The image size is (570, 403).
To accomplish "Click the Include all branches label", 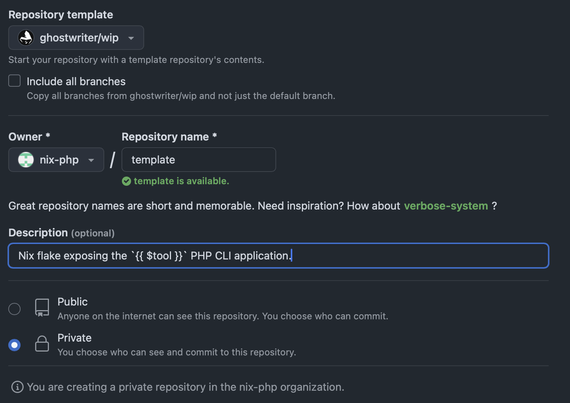I will [76, 81].
